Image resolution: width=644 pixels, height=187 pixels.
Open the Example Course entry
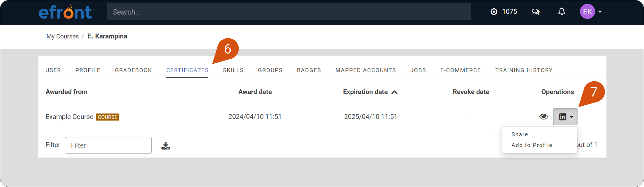[x=69, y=117]
